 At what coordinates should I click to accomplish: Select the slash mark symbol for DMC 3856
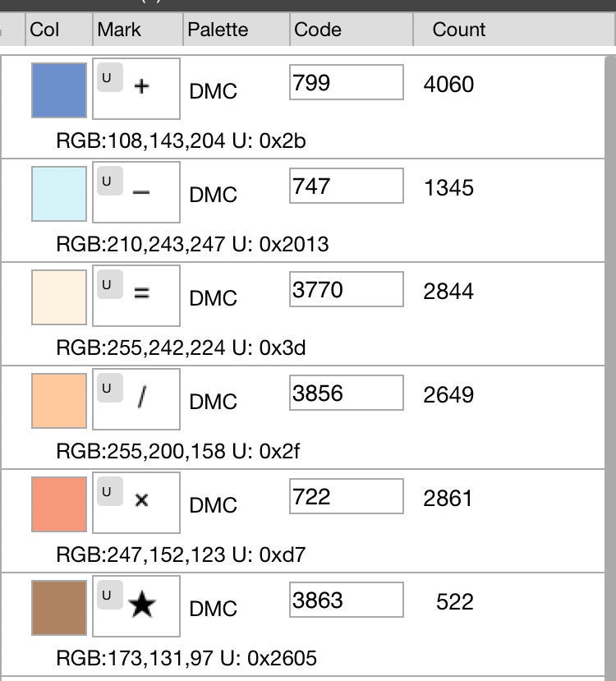click(141, 397)
